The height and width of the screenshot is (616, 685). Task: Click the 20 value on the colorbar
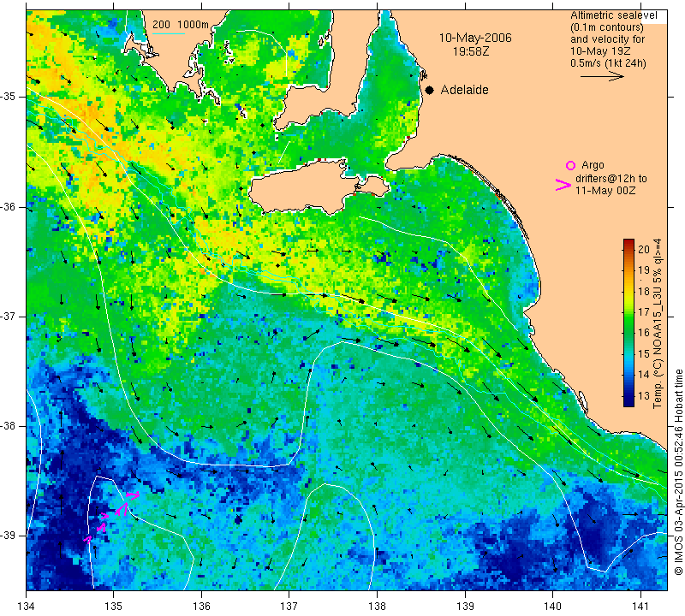click(x=644, y=249)
